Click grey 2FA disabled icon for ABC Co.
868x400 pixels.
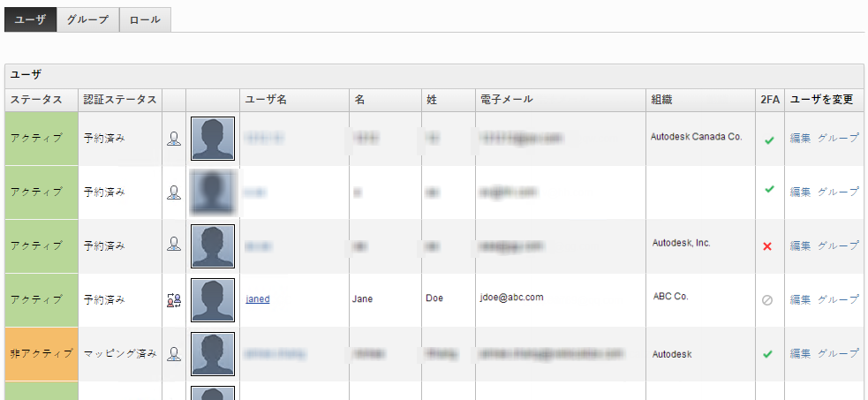[767, 300]
